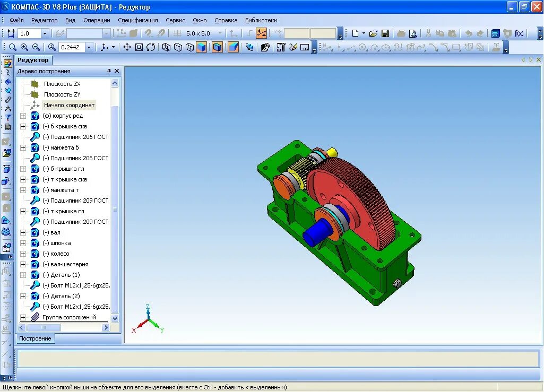The image size is (544, 392).
Task: Open the orientation axes dropdown arrow
Action: [113, 47]
